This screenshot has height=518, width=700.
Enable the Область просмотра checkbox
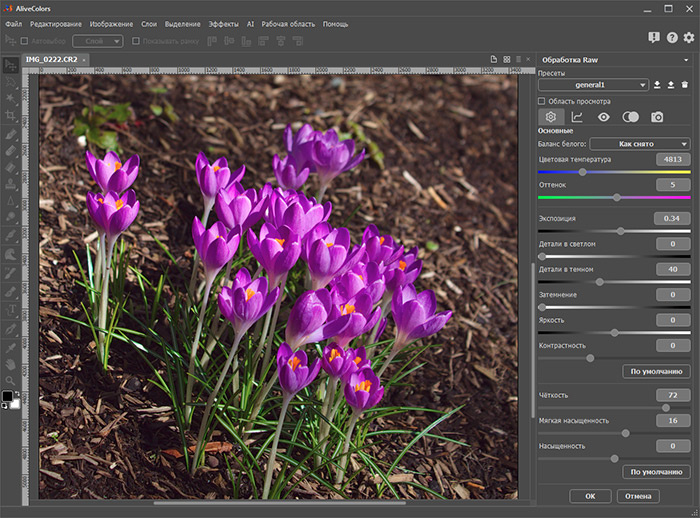tap(542, 101)
